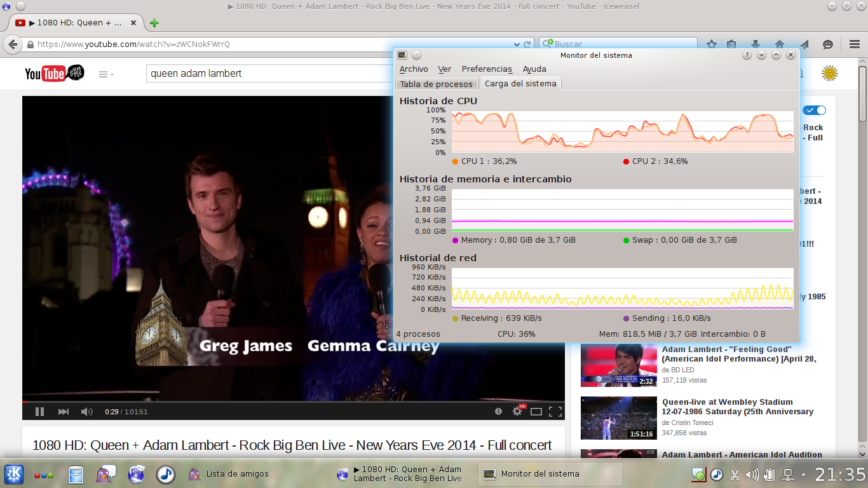This screenshot has width=868, height=488.
Task: Open the Ayuda menu
Action: point(534,69)
